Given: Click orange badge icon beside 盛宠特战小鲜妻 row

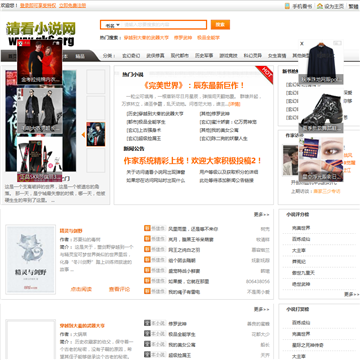Looking at the screenshot, I should pyautogui.click(x=147, y=270).
